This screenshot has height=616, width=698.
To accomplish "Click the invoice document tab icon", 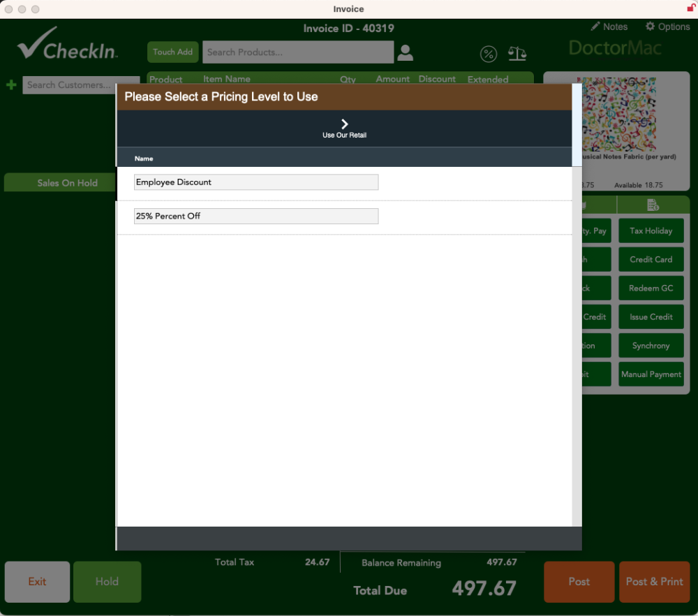I will click(653, 205).
